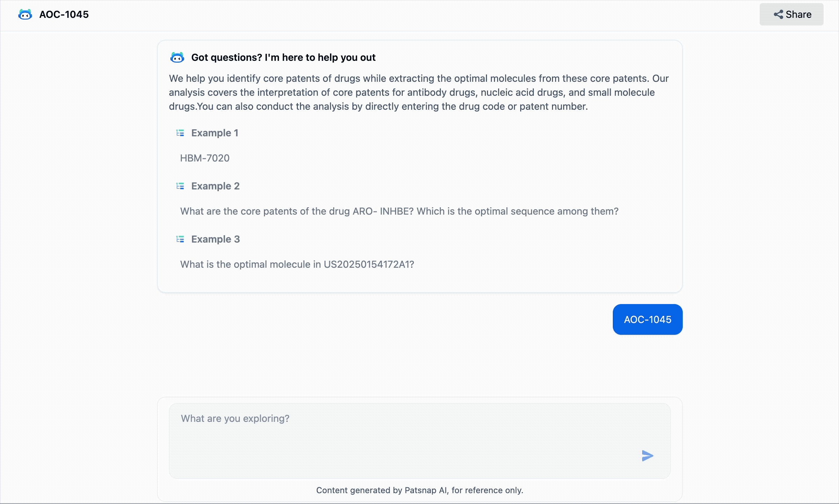Click the blue AOC-1045 user message bubble

[647, 319]
